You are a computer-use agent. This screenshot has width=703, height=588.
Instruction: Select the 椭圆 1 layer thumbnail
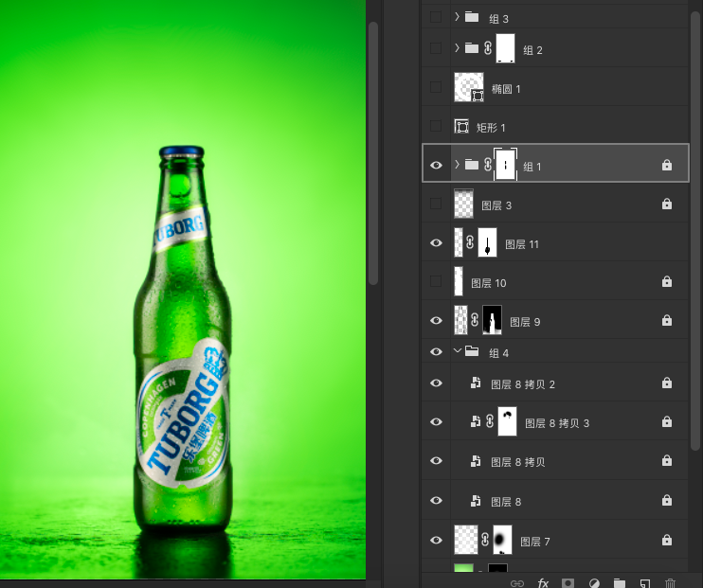469,87
